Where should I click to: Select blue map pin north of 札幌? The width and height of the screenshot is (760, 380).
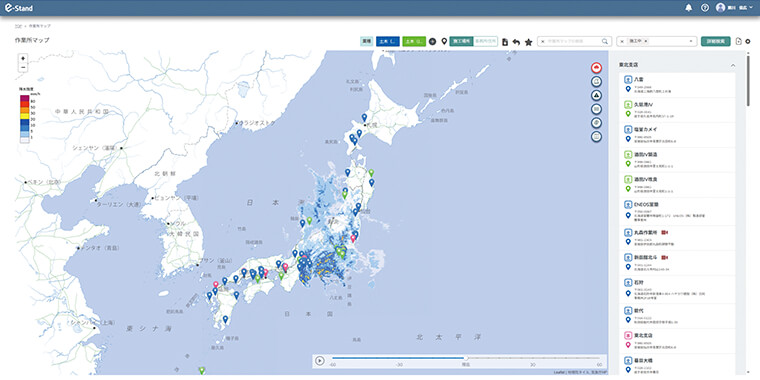(x=364, y=117)
